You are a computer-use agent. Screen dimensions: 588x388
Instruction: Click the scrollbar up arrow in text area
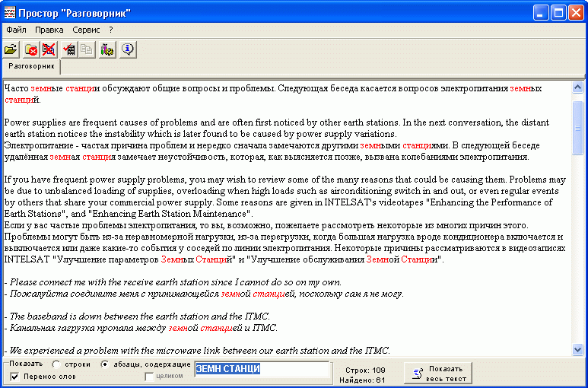coord(577,87)
